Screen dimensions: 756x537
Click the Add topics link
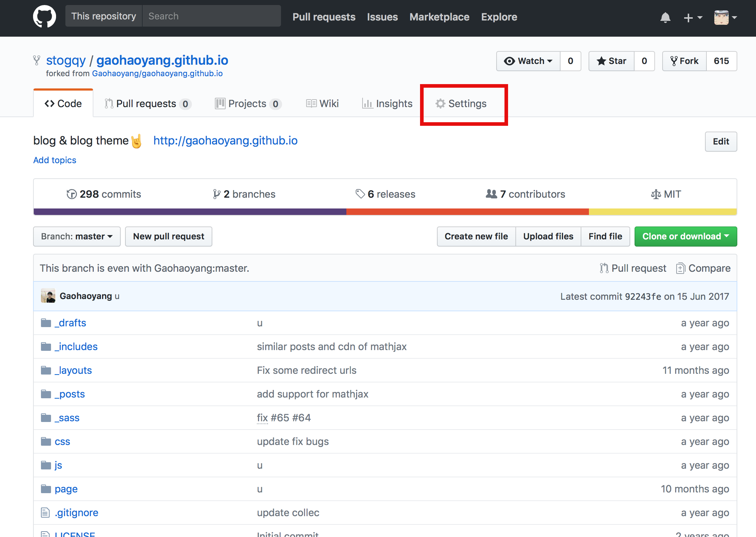click(x=55, y=160)
